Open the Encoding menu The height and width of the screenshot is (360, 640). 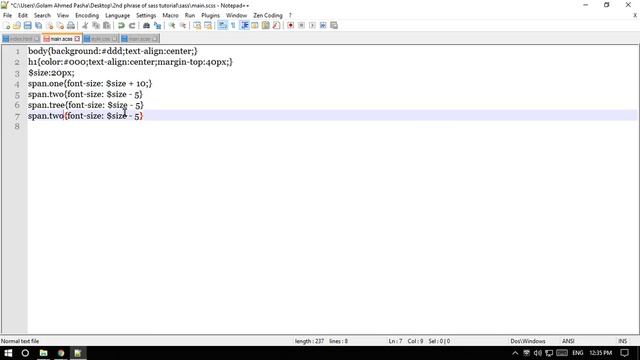(87, 15)
